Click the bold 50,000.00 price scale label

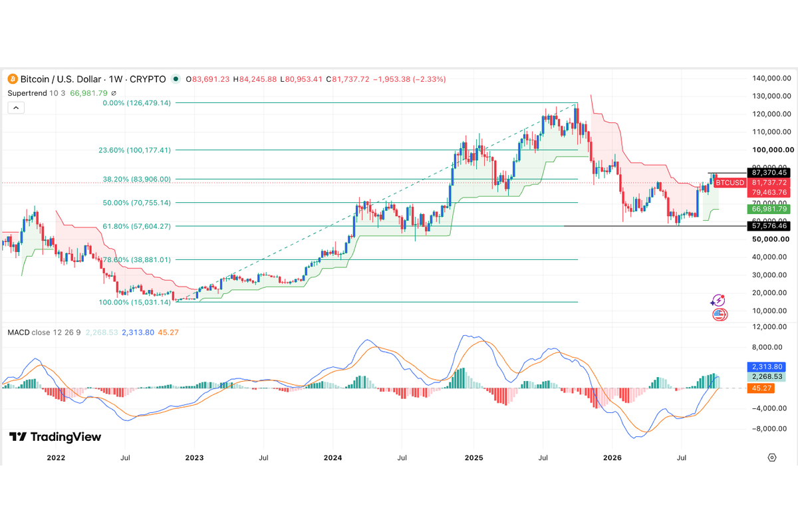(771, 239)
